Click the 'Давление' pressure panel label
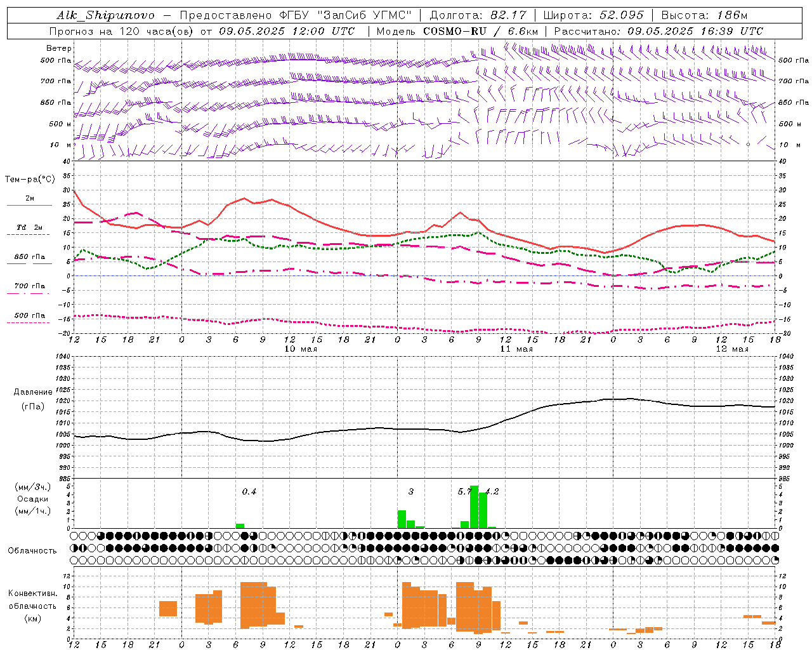 coord(33,392)
